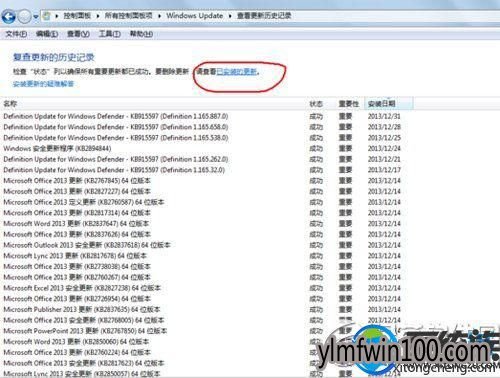Screen dimensions: 500x378
Task: Open the 文件(F) menu
Action: (x=16, y=34)
